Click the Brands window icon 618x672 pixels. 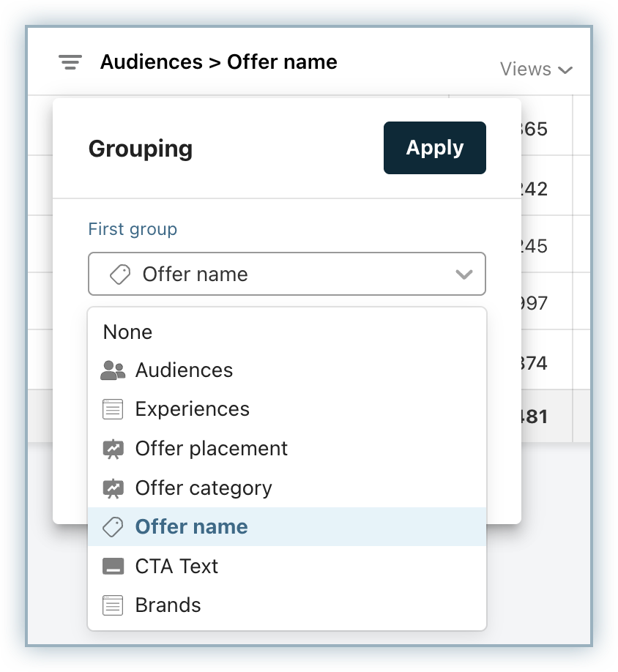(x=113, y=605)
